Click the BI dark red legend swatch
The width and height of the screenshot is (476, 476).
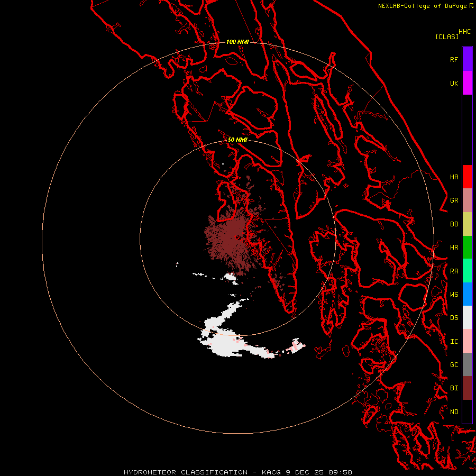pyautogui.click(x=467, y=388)
